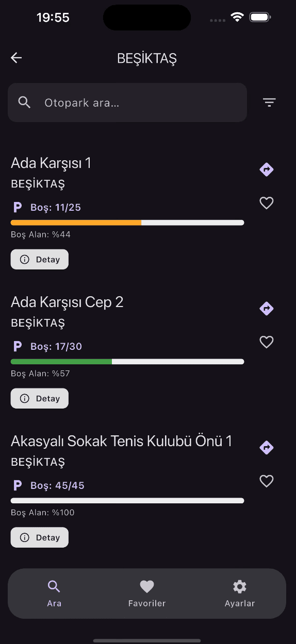Click the magnifier icon in search bar
The height and width of the screenshot is (644, 296).
tap(24, 102)
